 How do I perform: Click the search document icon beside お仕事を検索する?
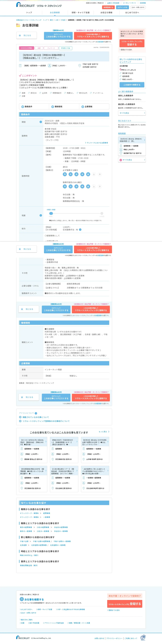point(22,599)
